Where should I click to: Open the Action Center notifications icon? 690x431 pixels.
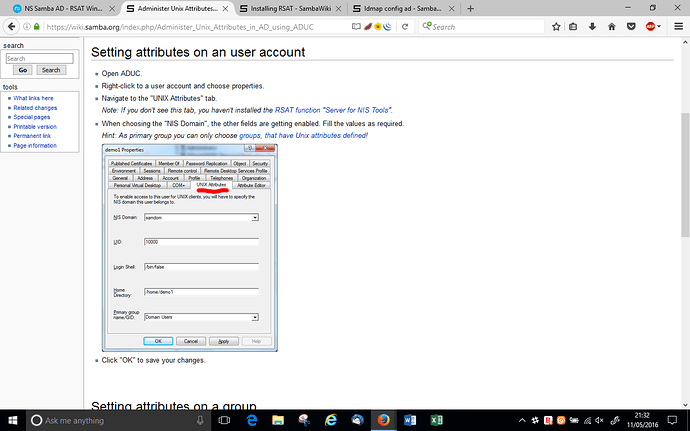pos(672,420)
